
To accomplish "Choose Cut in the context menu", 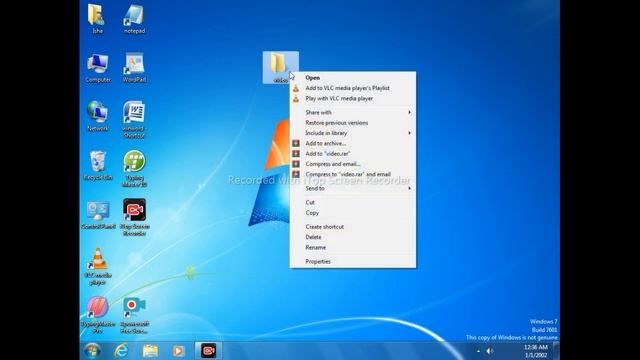I will (353, 202).
